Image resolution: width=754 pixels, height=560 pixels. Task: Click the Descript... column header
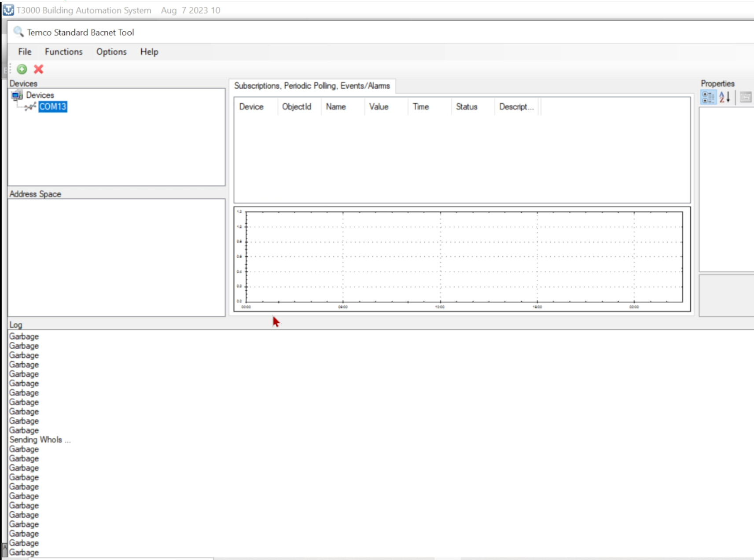[516, 107]
